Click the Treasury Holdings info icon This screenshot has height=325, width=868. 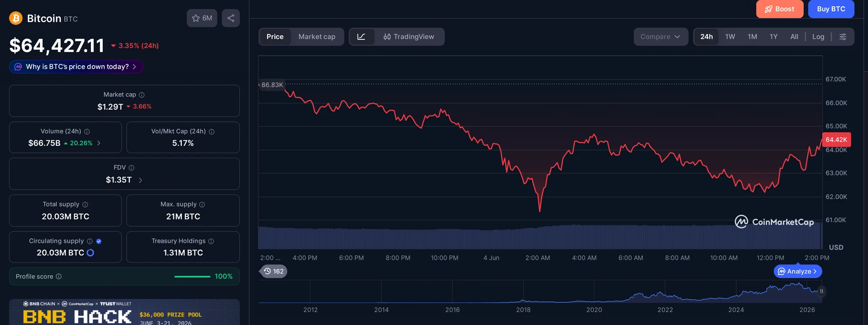tap(211, 241)
